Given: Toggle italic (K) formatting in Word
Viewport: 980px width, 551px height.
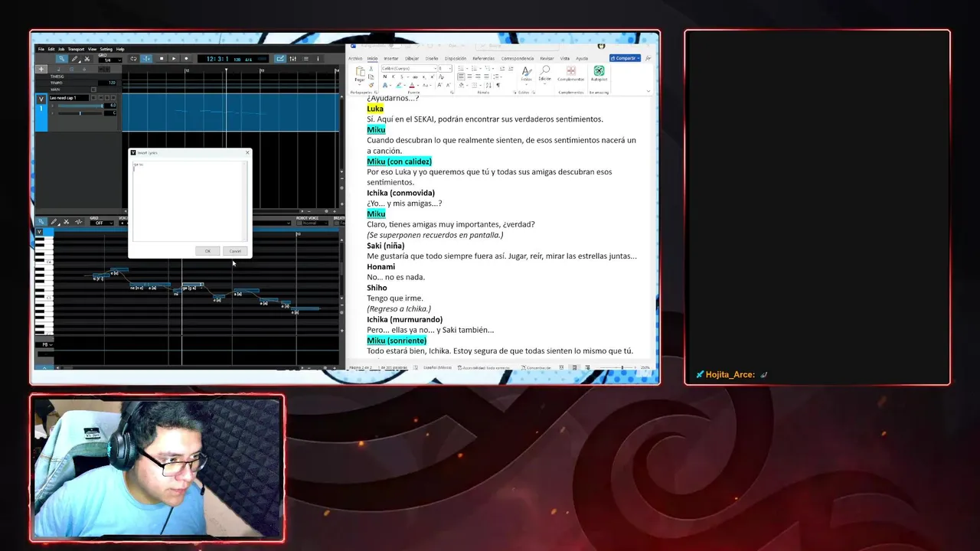Looking at the screenshot, I should tap(394, 77).
